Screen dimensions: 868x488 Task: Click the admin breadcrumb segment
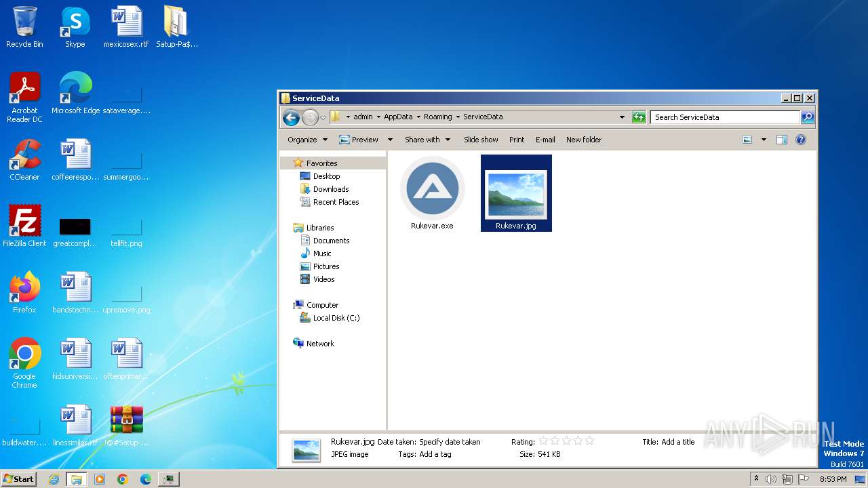tap(363, 117)
